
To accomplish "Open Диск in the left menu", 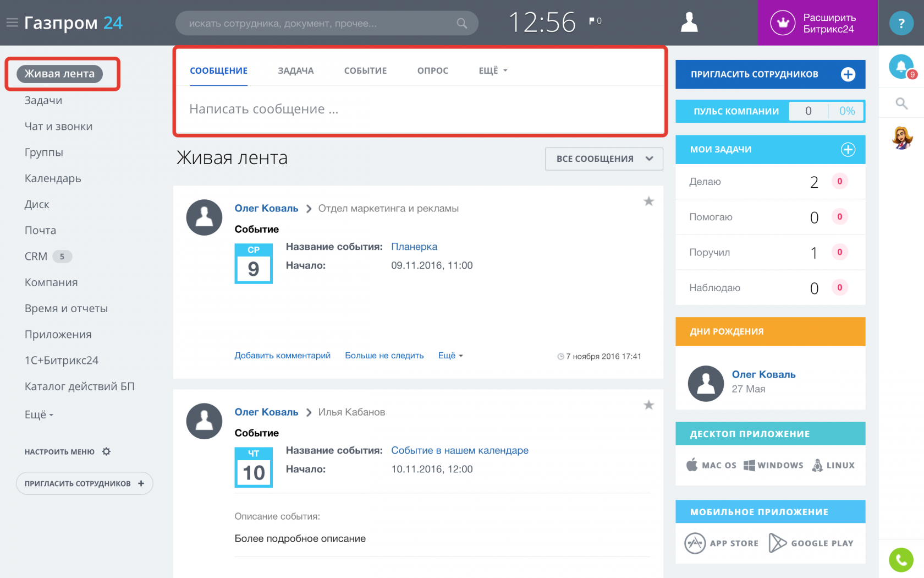I will [x=37, y=204].
